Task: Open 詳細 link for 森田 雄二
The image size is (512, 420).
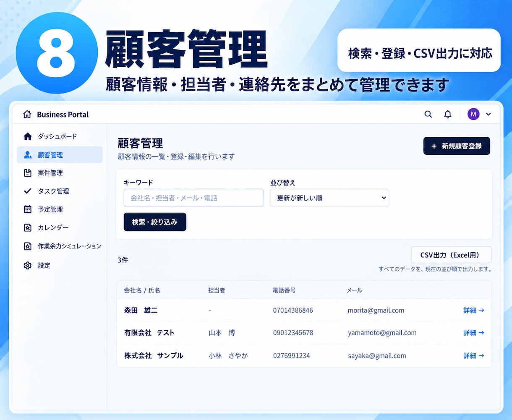Action: (x=474, y=310)
